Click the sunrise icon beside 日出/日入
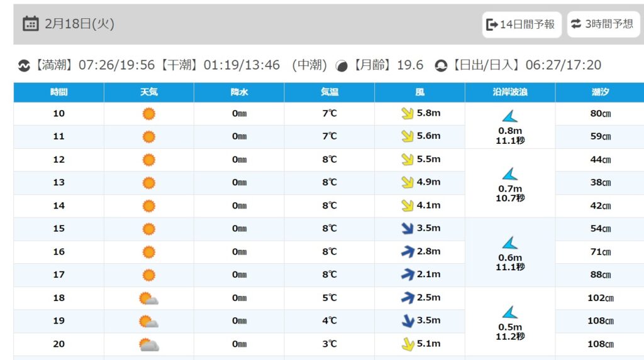The width and height of the screenshot is (644, 360). 441,66
